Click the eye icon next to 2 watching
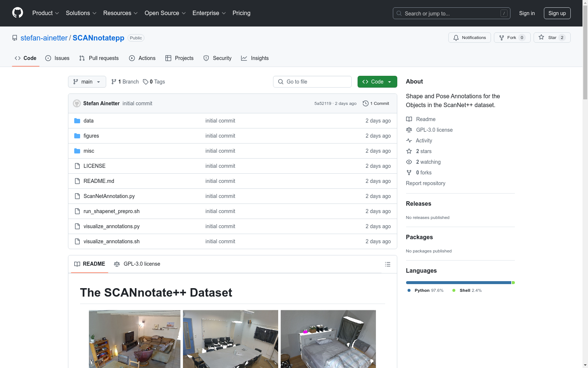Viewport: 588px width, 368px height. tap(409, 162)
